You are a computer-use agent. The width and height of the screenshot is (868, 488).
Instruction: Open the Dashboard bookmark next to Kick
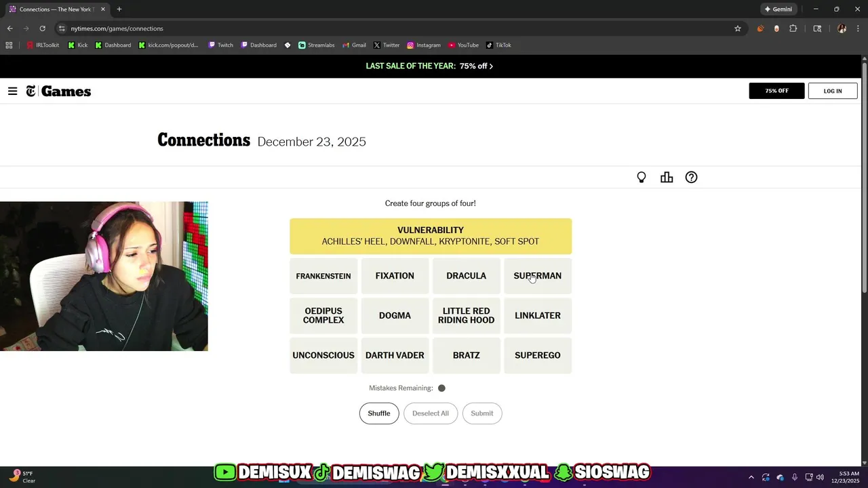[x=113, y=45]
